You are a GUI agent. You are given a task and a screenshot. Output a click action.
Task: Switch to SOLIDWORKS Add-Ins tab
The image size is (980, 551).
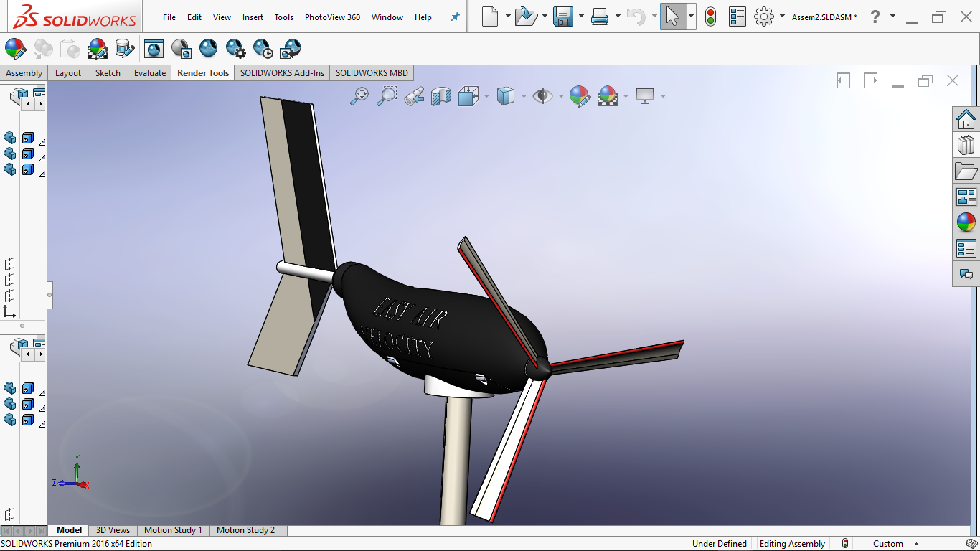(x=282, y=73)
